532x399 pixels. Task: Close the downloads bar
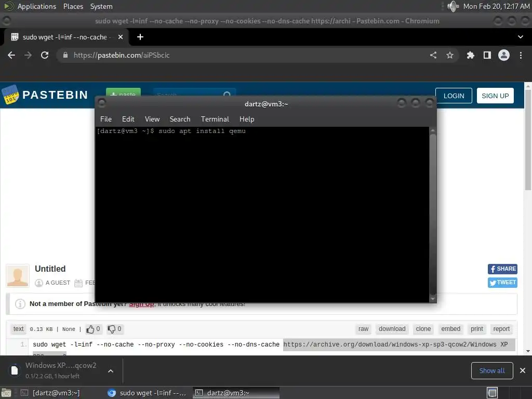[x=523, y=370]
